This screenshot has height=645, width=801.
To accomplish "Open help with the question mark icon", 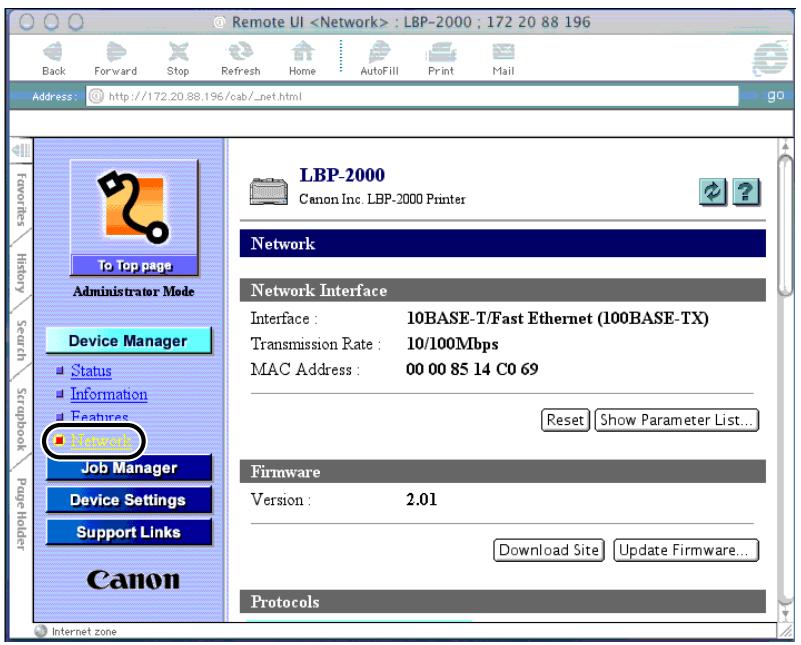I will coord(746,192).
